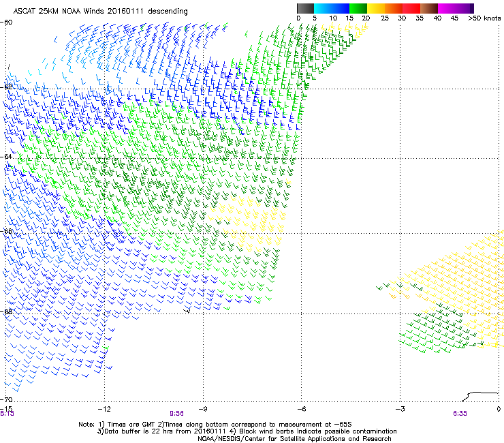This screenshot has width=504, height=443.
Task: Select the '25' legend speed label
Action: (x=385, y=18)
